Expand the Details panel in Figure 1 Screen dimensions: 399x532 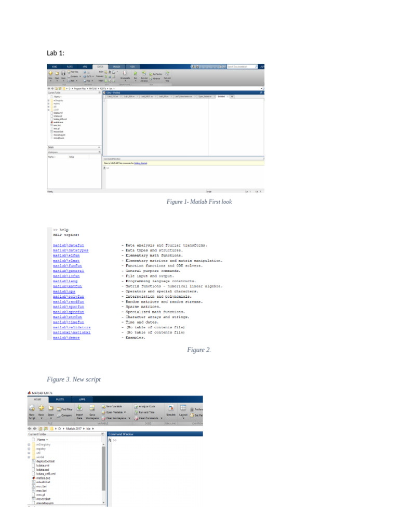pos(99,147)
